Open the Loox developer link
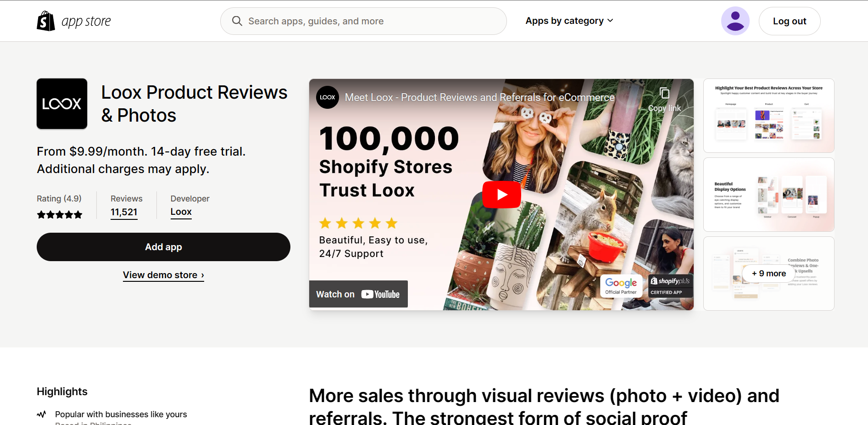Viewport: 868px width, 425px height. click(x=181, y=212)
